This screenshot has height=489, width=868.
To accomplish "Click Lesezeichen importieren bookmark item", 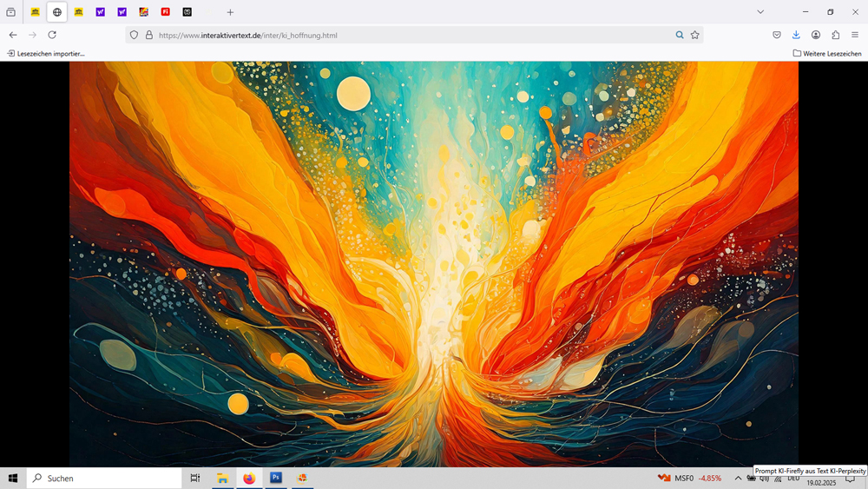I will (x=46, y=54).
